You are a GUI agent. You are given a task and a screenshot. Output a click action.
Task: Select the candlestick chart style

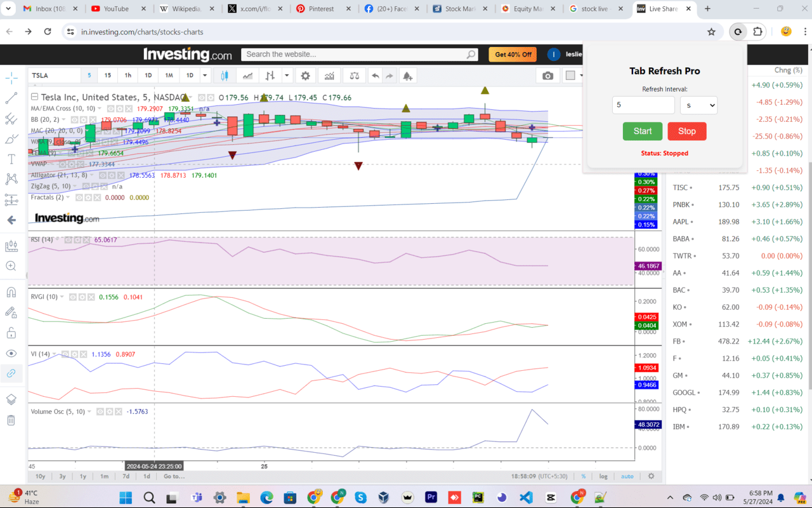(x=224, y=76)
